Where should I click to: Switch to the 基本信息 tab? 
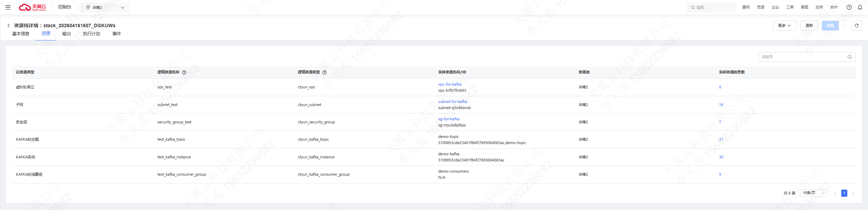[21, 34]
